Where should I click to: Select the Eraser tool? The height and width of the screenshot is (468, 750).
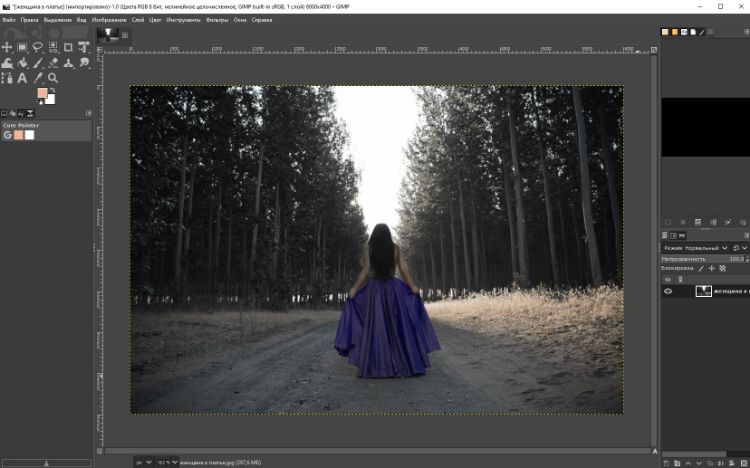click(x=53, y=62)
